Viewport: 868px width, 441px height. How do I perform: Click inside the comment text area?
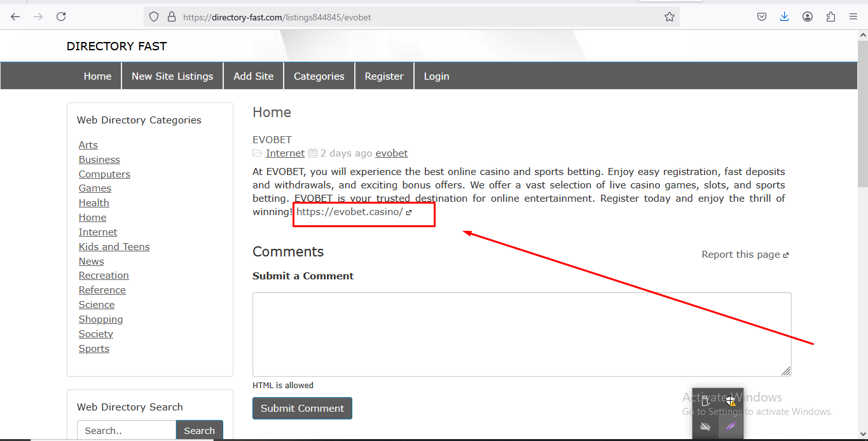[521, 334]
